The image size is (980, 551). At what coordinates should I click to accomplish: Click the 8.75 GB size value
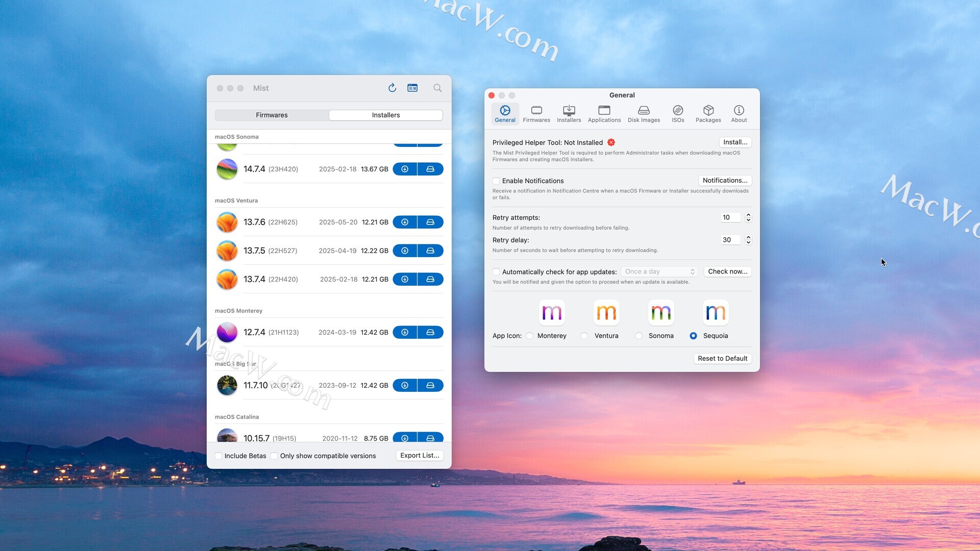(376, 438)
